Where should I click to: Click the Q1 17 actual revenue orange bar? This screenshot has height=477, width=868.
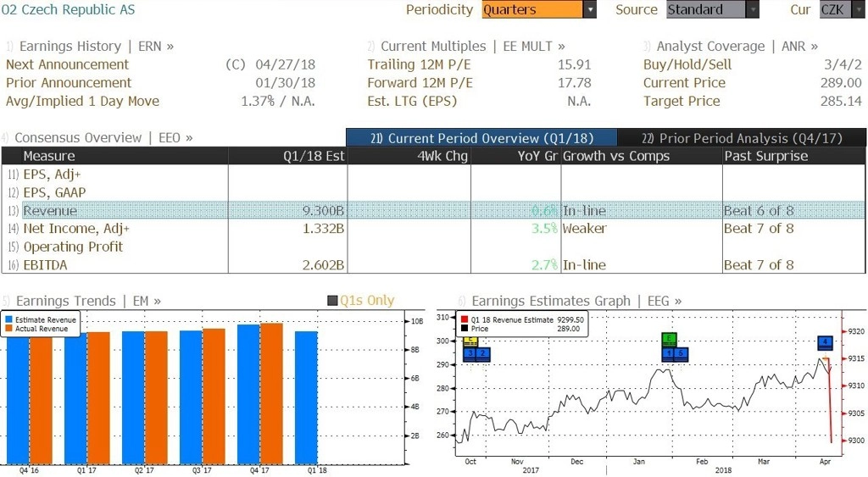(x=98, y=398)
